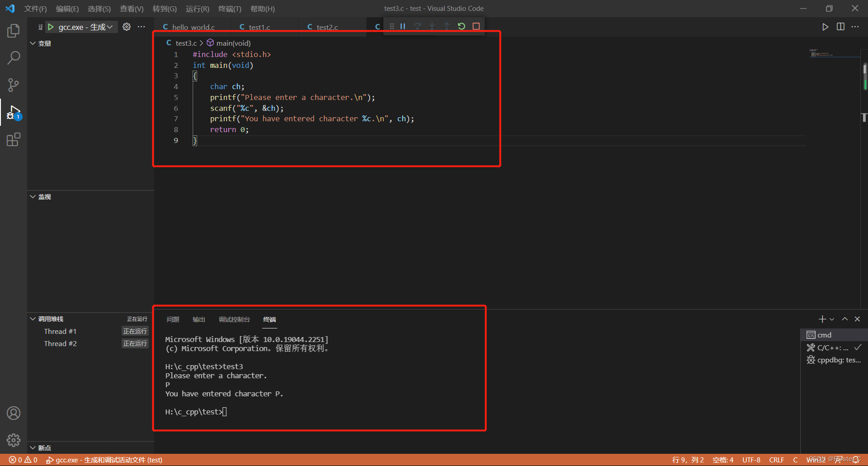Switch to hello_world.c editor tab
This screenshot has width=868, height=466.
pyautogui.click(x=192, y=27)
